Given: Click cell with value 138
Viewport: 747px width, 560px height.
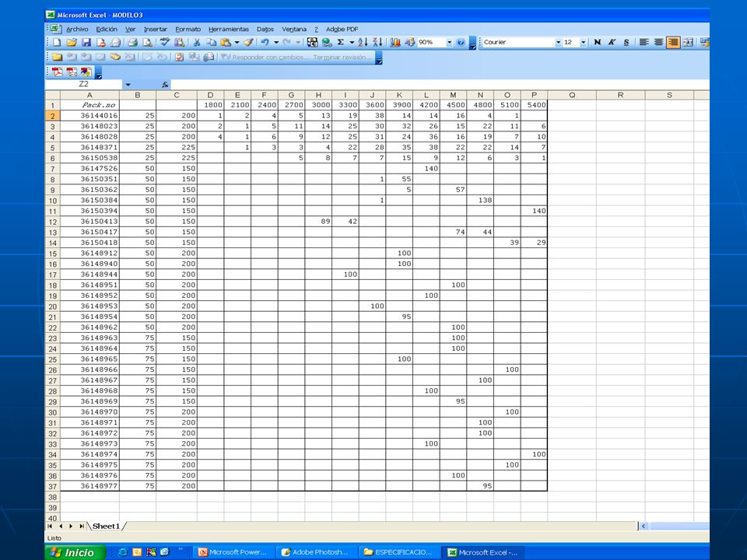Looking at the screenshot, I should pos(480,201).
